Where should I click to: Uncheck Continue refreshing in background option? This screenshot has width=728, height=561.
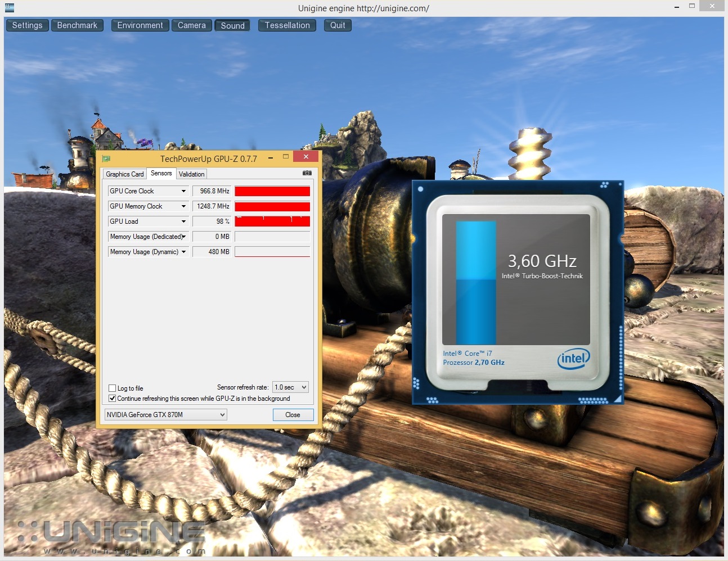(112, 398)
